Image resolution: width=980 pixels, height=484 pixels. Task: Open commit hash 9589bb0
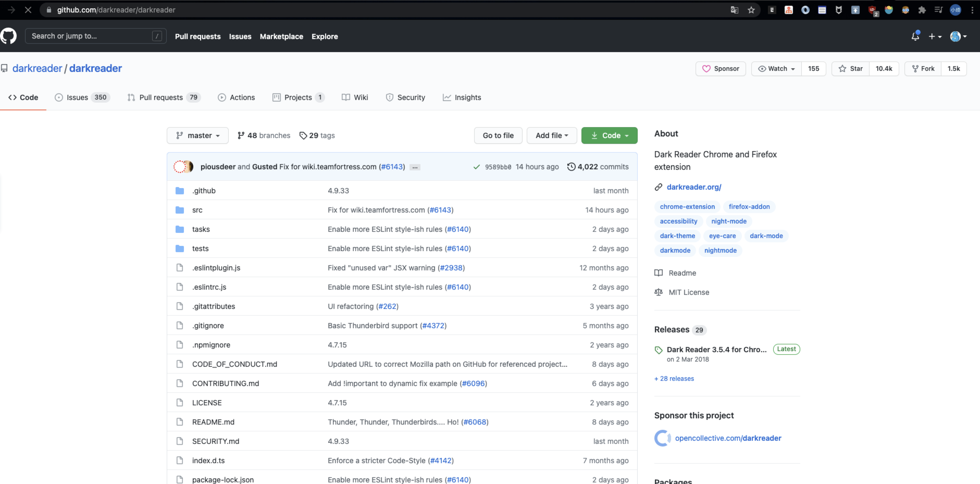click(x=498, y=167)
